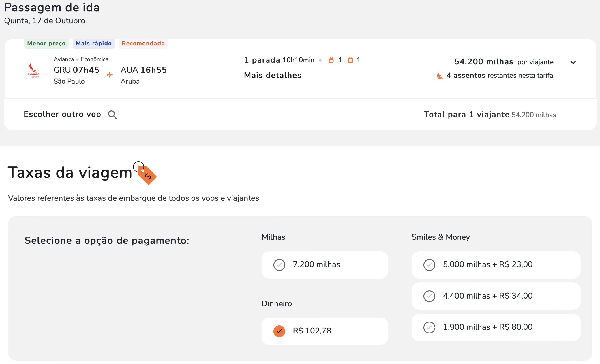Click the Menor preço tag
The image size is (600, 364).
click(46, 44)
